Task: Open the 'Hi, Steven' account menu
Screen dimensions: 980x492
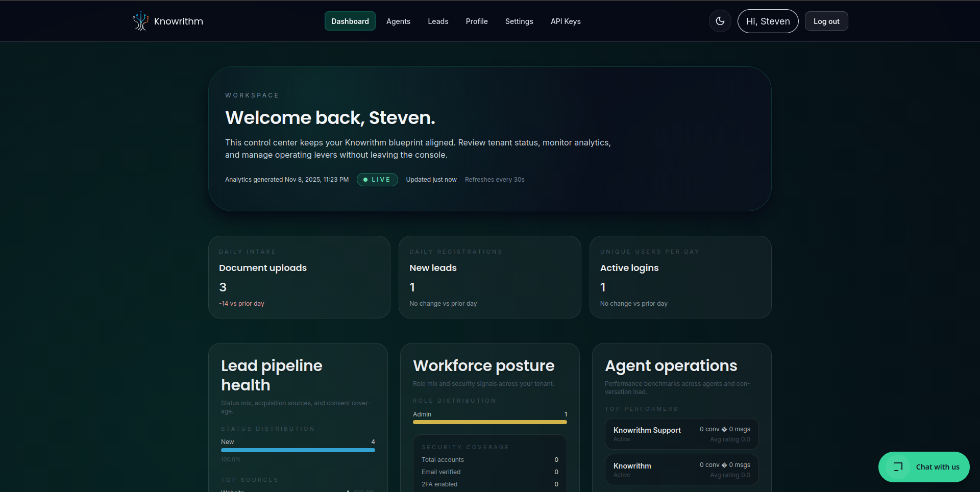Action: click(x=768, y=21)
